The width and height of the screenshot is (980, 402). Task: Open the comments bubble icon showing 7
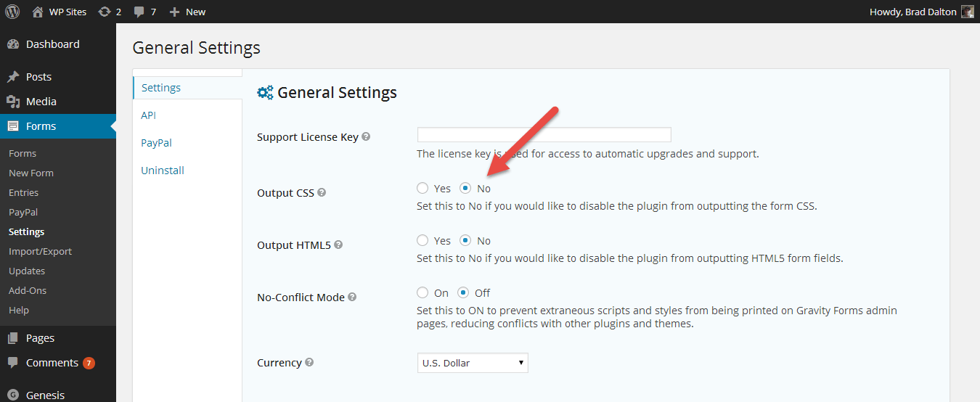pos(139,12)
